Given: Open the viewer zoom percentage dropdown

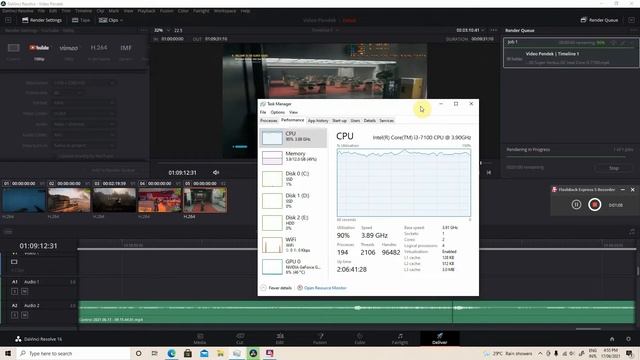Looking at the screenshot, I should [x=162, y=30].
